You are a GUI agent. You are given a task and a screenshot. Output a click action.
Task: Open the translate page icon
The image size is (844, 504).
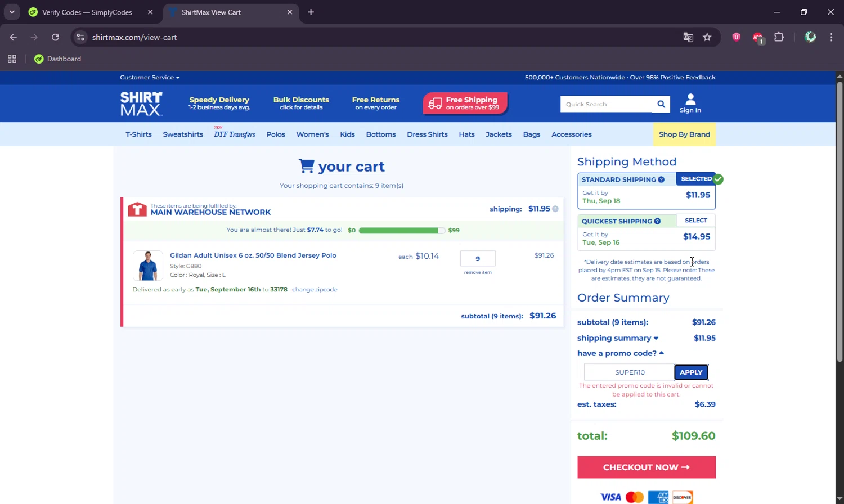[x=688, y=37]
